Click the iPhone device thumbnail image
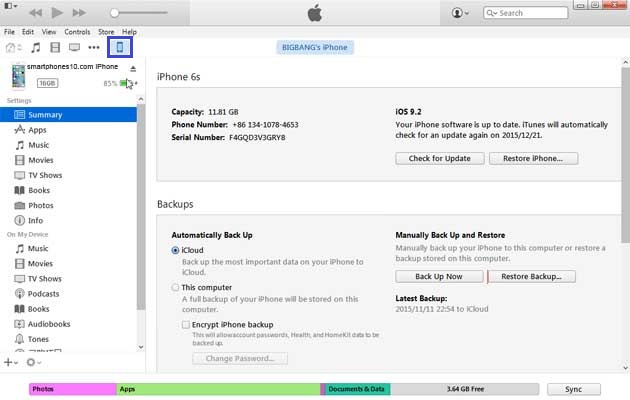Image resolution: width=630 pixels, height=400 pixels. (x=18, y=76)
